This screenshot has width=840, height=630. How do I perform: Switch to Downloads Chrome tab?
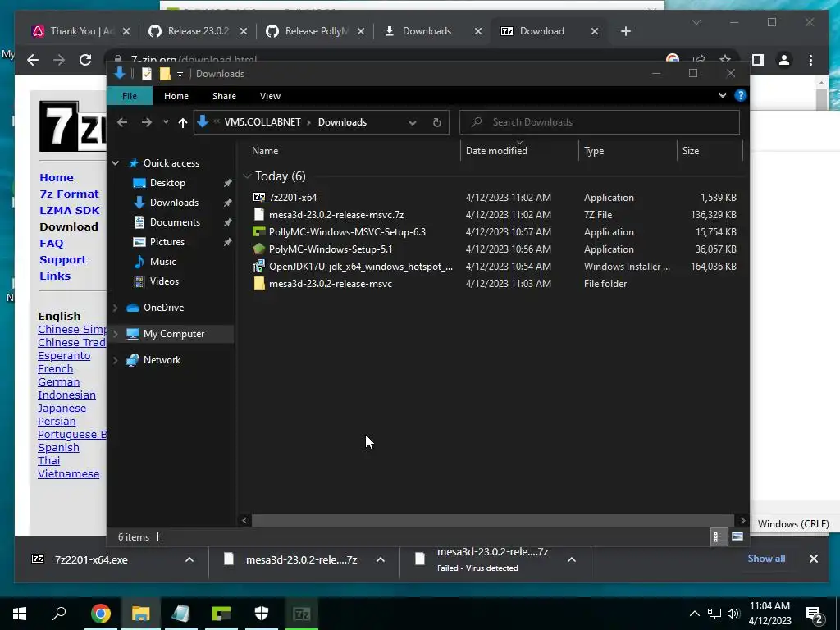point(431,31)
